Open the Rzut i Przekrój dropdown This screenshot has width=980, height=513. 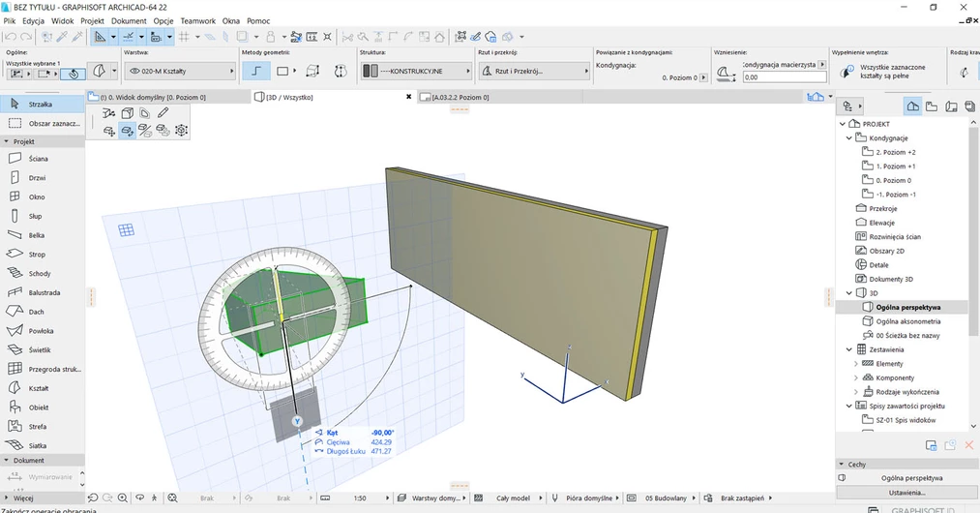click(534, 72)
